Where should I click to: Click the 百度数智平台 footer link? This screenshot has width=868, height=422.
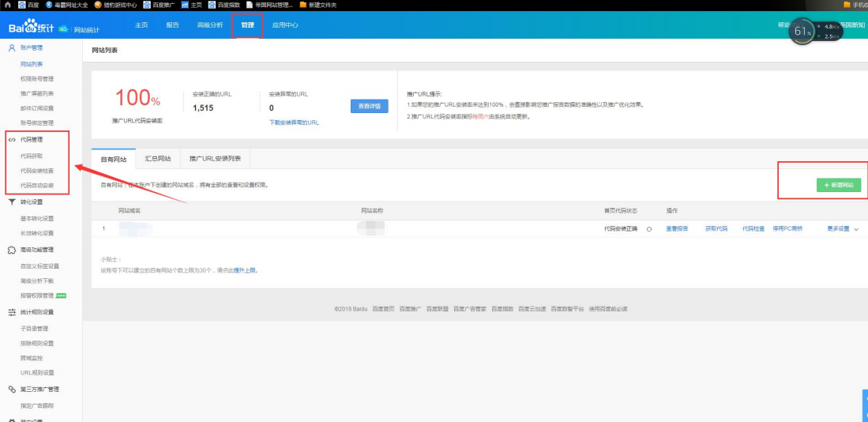pos(567,309)
